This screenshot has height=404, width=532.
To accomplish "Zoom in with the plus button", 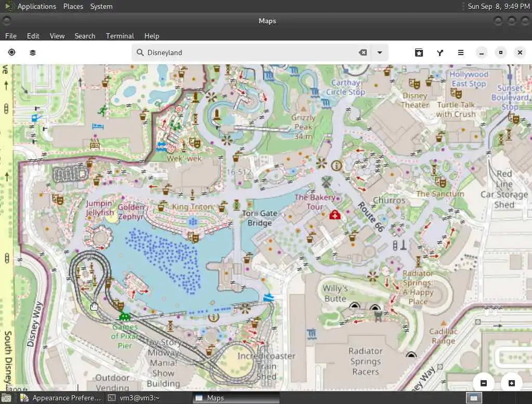I will coord(512,383).
